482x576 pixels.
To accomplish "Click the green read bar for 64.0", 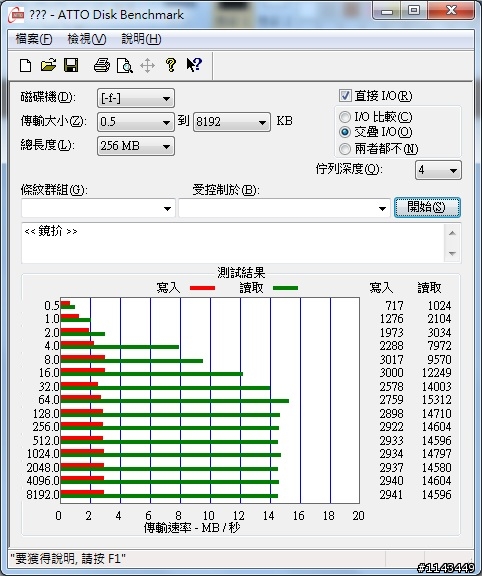I will [175, 401].
